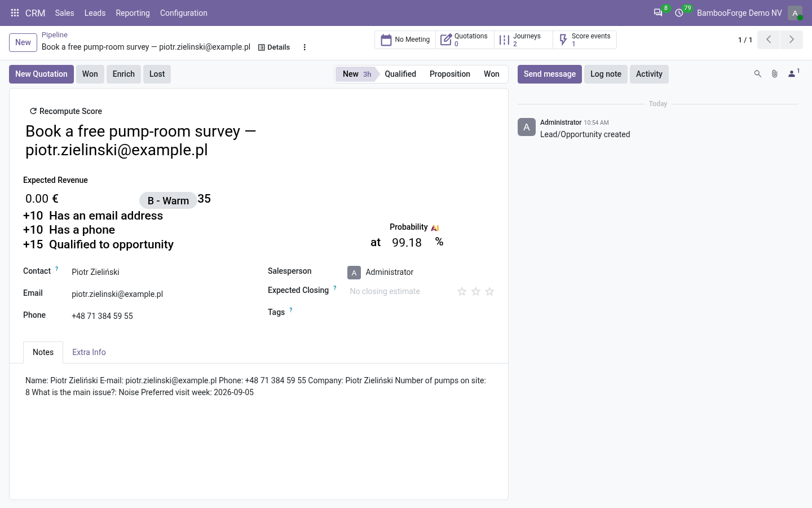The height and width of the screenshot is (508, 812).
Task: Open the activities clock icon with badge 79
Action: [679, 13]
